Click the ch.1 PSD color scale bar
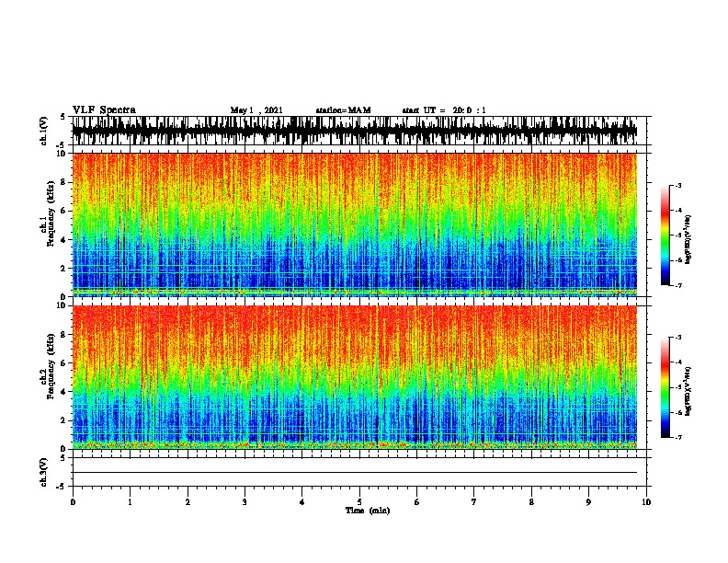 click(665, 236)
